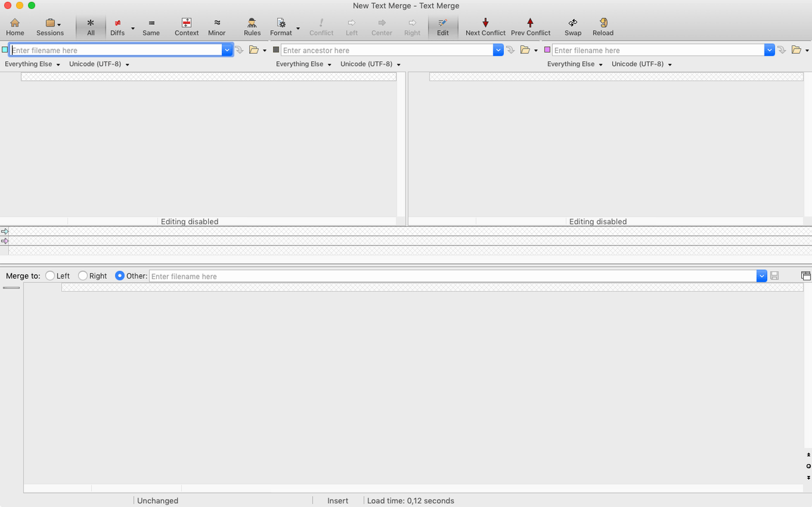
Task: Click the take Right toolbar icon
Action: [x=412, y=27]
